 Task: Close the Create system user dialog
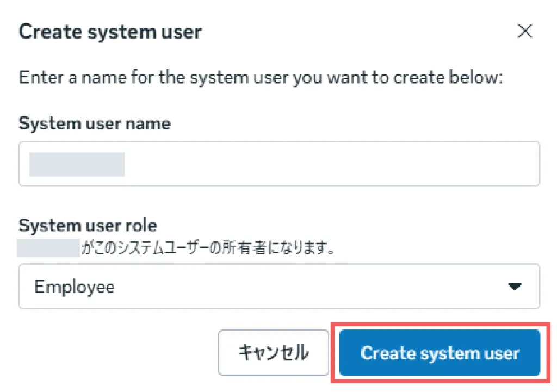(524, 32)
